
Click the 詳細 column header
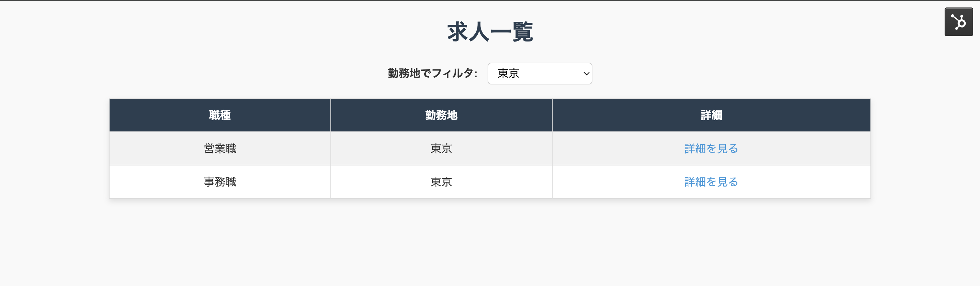(x=710, y=115)
